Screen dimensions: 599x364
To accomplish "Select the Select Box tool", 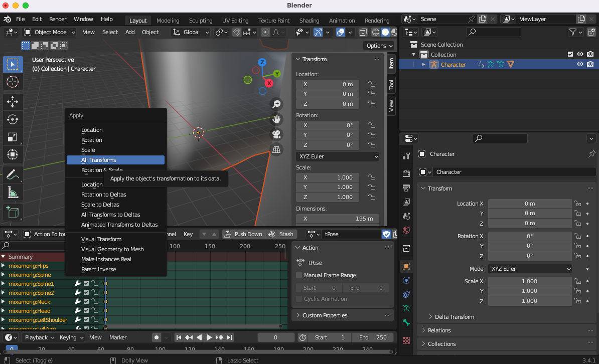I will click(13, 65).
